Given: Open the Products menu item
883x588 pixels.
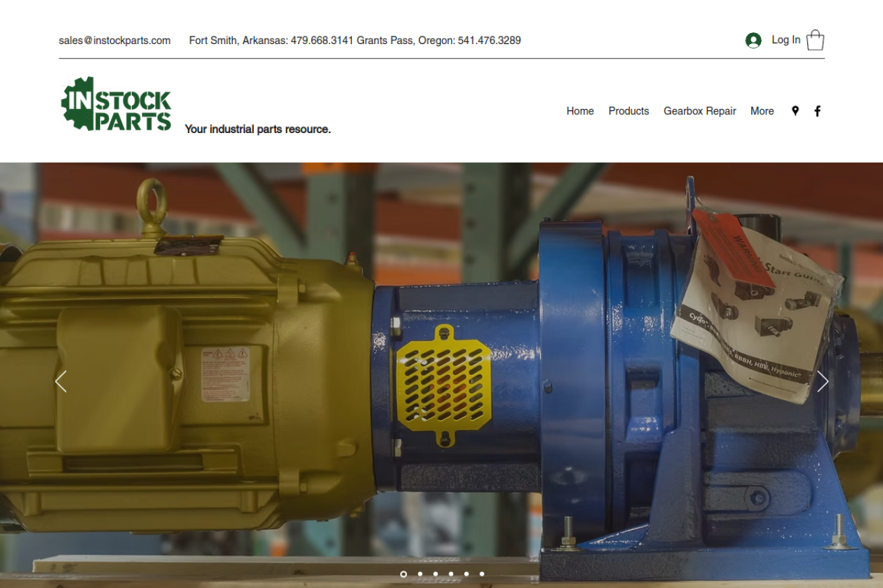Looking at the screenshot, I should (x=628, y=111).
